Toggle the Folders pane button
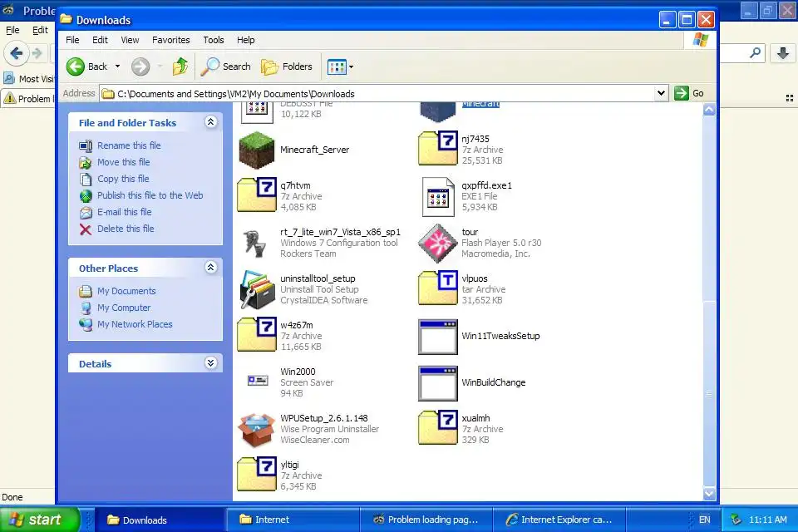The height and width of the screenshot is (532, 798). (x=287, y=66)
